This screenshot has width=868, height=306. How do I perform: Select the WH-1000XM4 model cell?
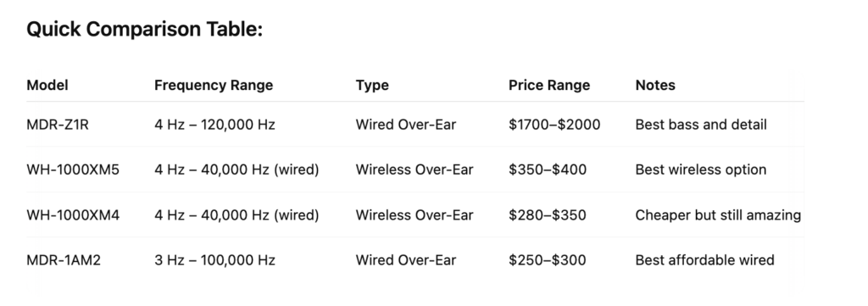[x=73, y=215]
